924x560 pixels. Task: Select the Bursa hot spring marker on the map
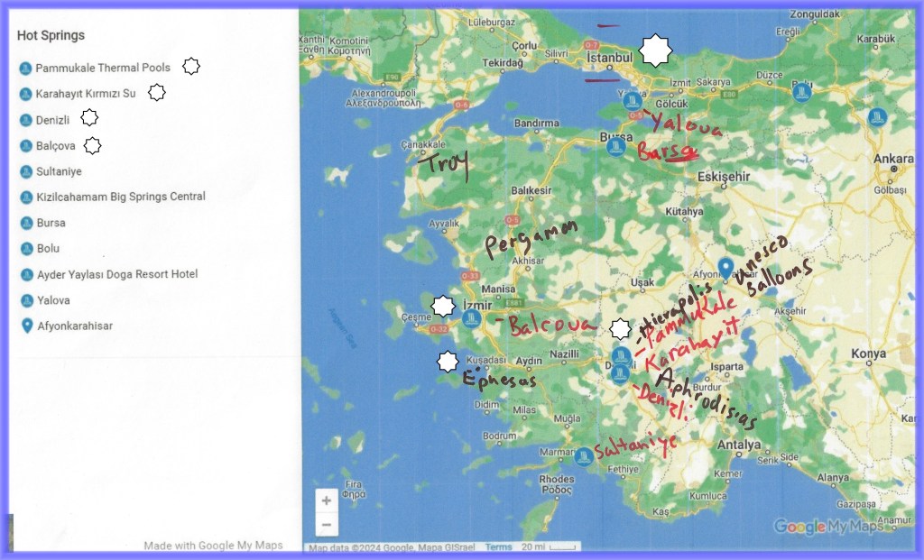(x=615, y=145)
